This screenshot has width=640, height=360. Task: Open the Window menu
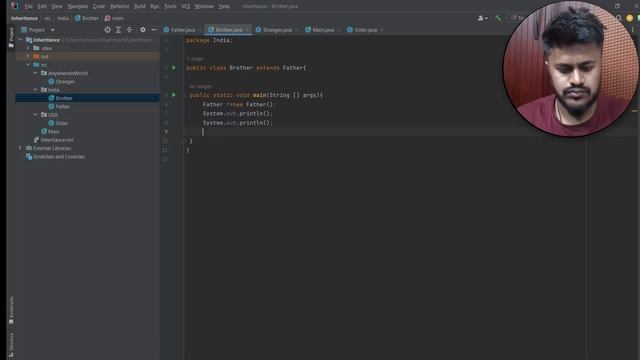204,6
